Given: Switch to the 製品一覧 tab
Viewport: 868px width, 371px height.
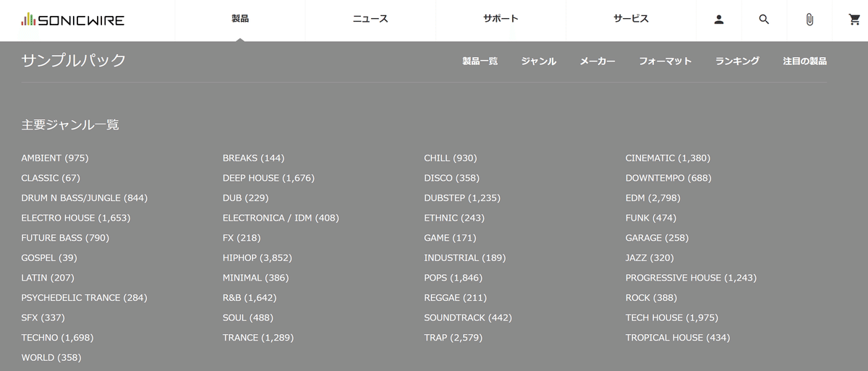Looking at the screenshot, I should point(480,61).
